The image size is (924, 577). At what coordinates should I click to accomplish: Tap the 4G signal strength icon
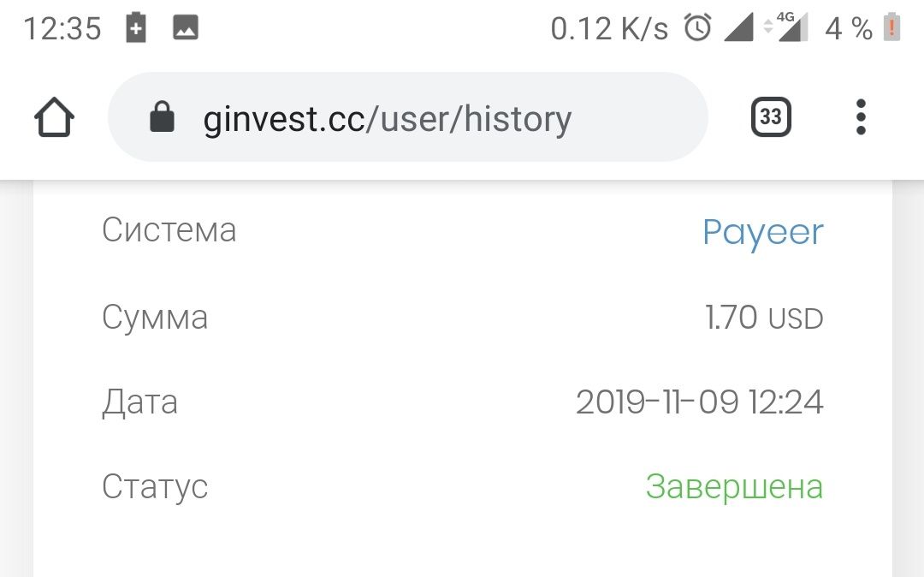click(787, 27)
